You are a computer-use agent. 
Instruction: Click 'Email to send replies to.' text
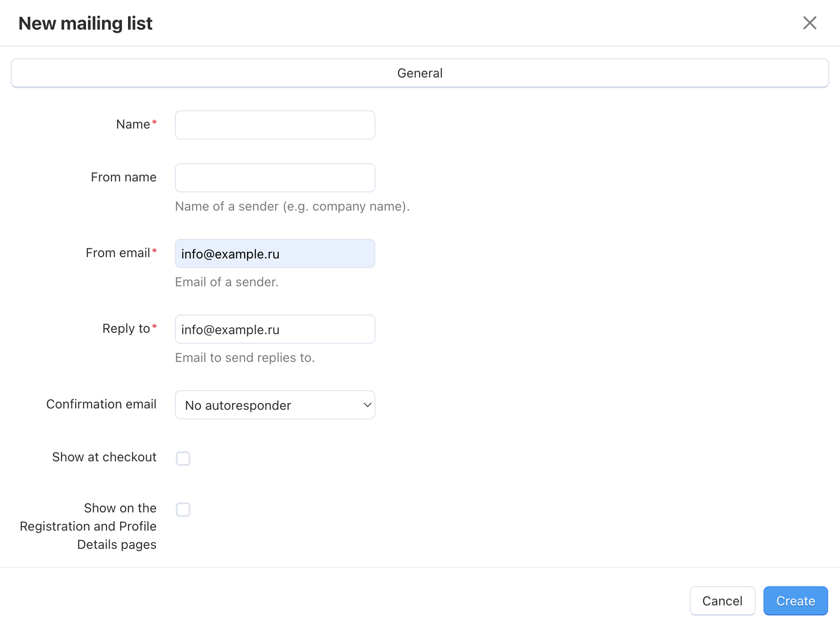[245, 358]
